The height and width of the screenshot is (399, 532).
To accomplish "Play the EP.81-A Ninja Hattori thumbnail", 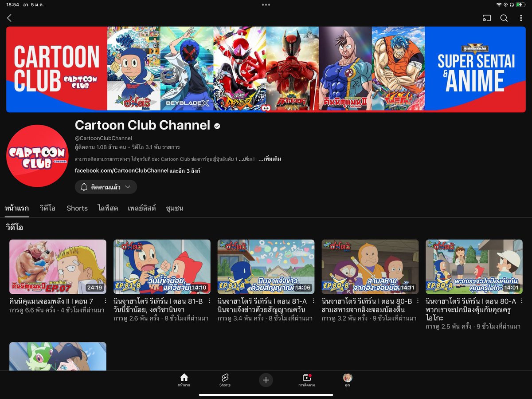I will [266, 267].
